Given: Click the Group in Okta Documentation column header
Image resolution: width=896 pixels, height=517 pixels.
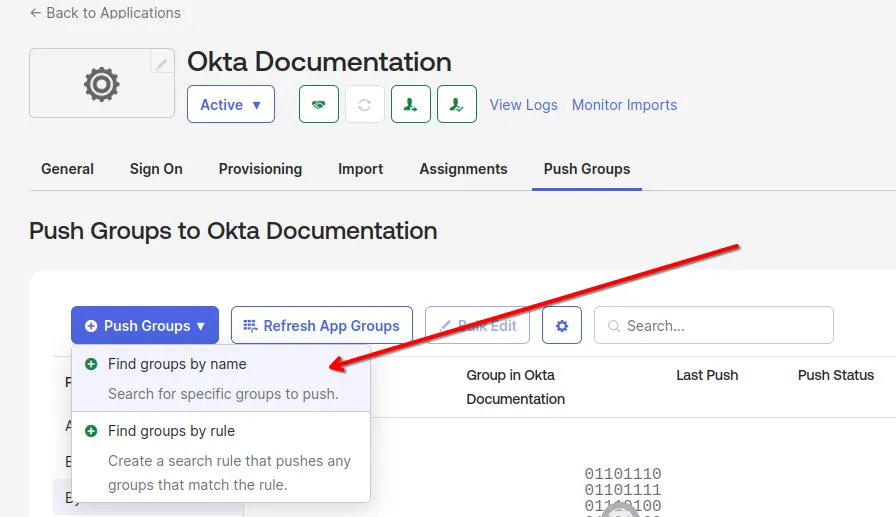Looking at the screenshot, I should (x=515, y=387).
